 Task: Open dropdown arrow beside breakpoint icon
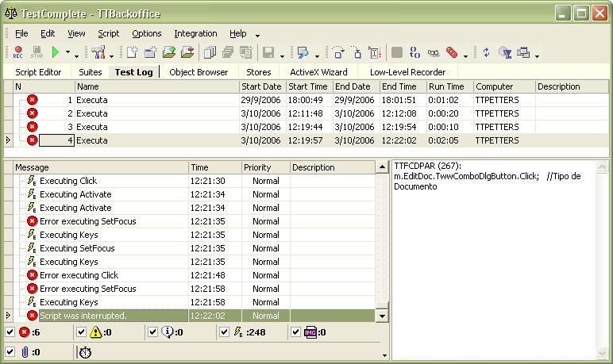point(465,56)
